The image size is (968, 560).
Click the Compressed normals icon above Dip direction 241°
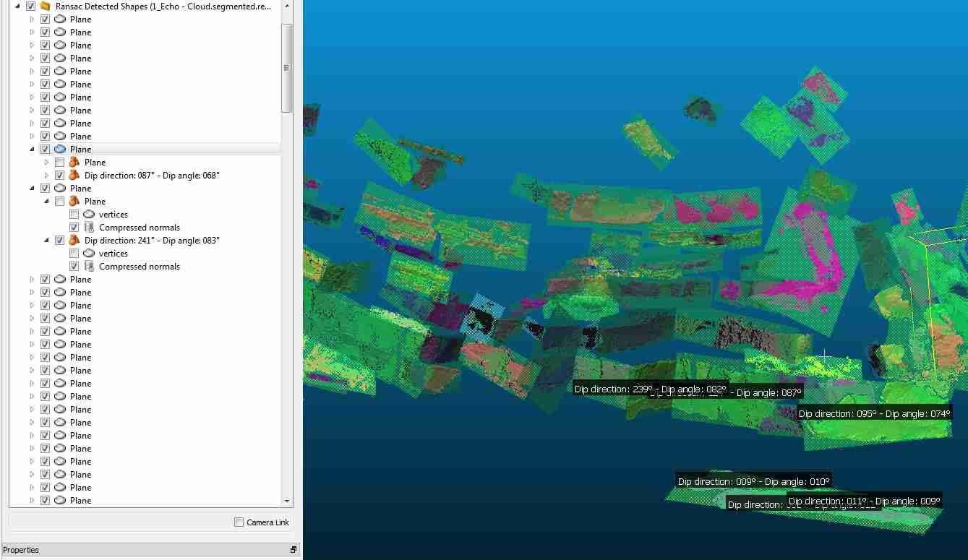pyautogui.click(x=89, y=228)
